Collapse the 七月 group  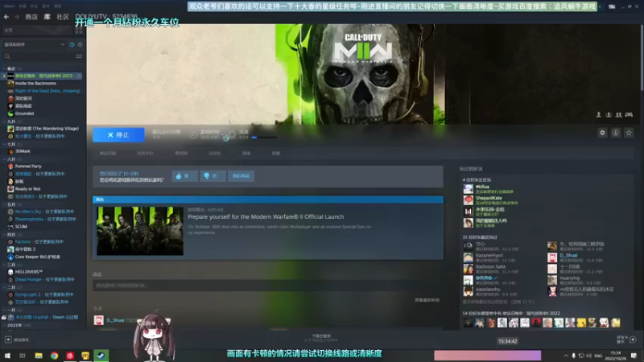pyautogui.click(x=5, y=144)
